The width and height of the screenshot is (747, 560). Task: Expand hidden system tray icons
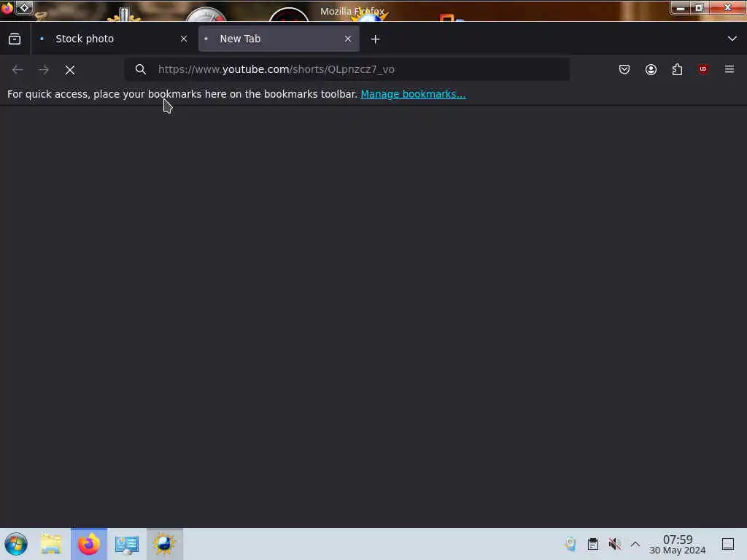click(x=635, y=544)
